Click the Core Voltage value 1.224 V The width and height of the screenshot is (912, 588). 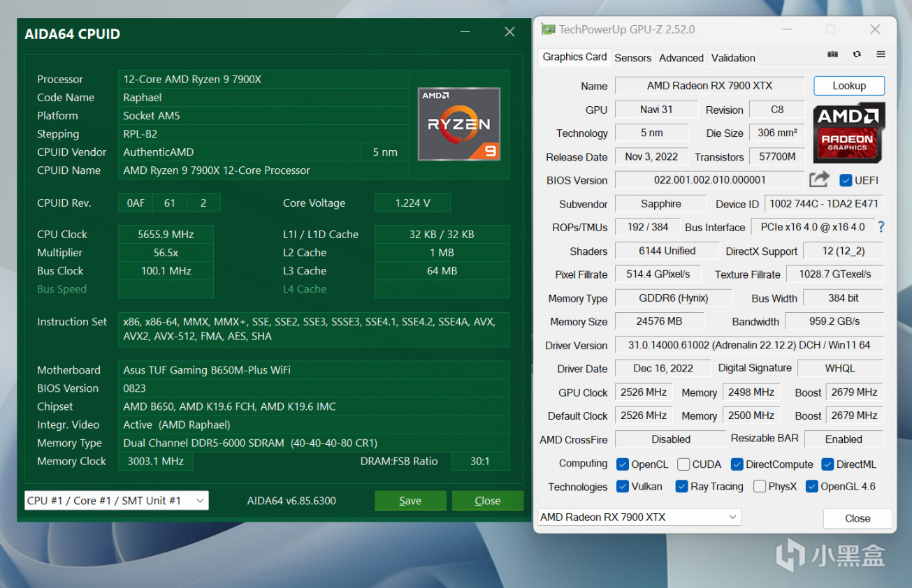412,203
